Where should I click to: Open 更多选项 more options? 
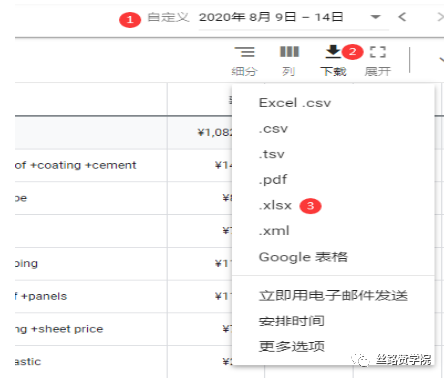click(292, 346)
